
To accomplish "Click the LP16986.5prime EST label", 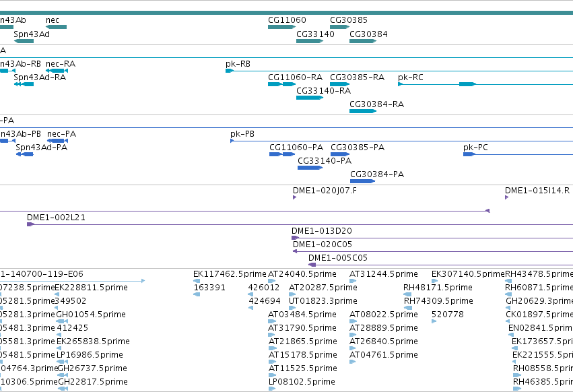I will 90,355.
